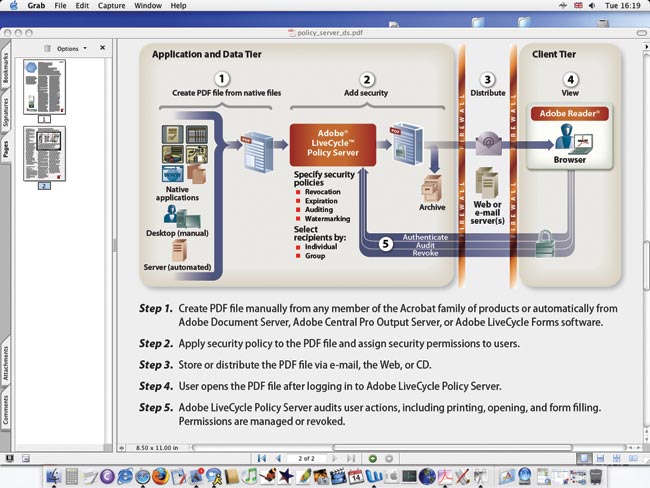
Task: Open the Earth globe app in Dock
Action: coord(427,476)
